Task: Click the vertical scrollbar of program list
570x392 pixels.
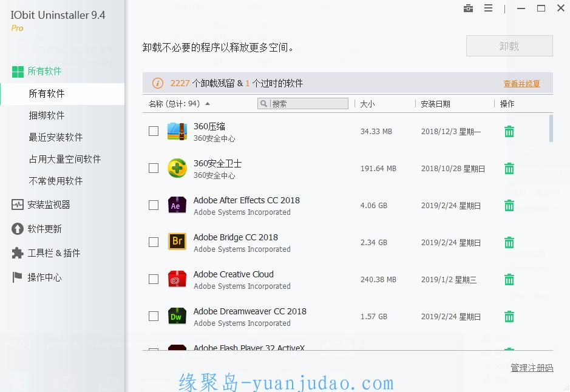Action: click(x=551, y=128)
